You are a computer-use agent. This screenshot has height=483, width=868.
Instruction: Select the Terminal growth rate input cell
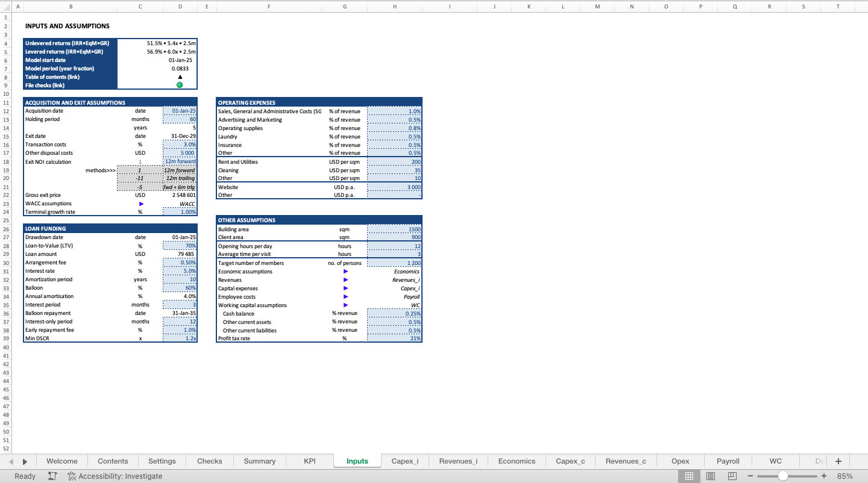point(180,211)
